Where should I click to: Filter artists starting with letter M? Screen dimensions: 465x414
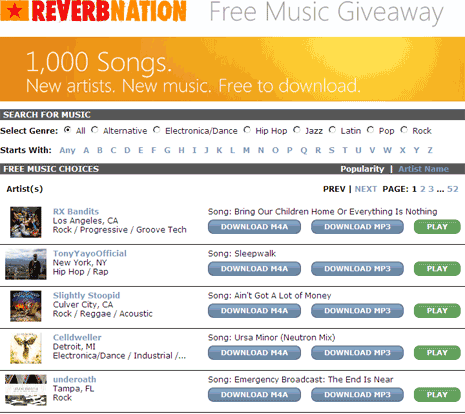(246, 150)
